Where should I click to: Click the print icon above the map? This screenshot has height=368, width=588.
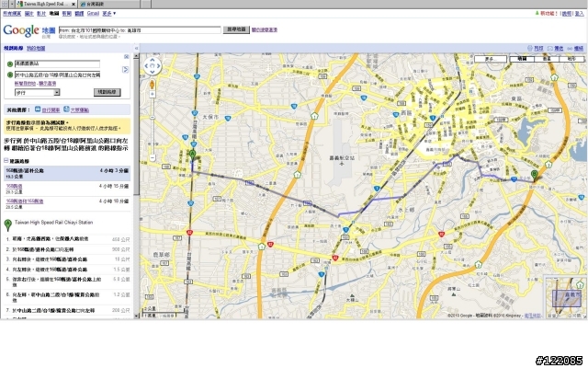[529, 48]
